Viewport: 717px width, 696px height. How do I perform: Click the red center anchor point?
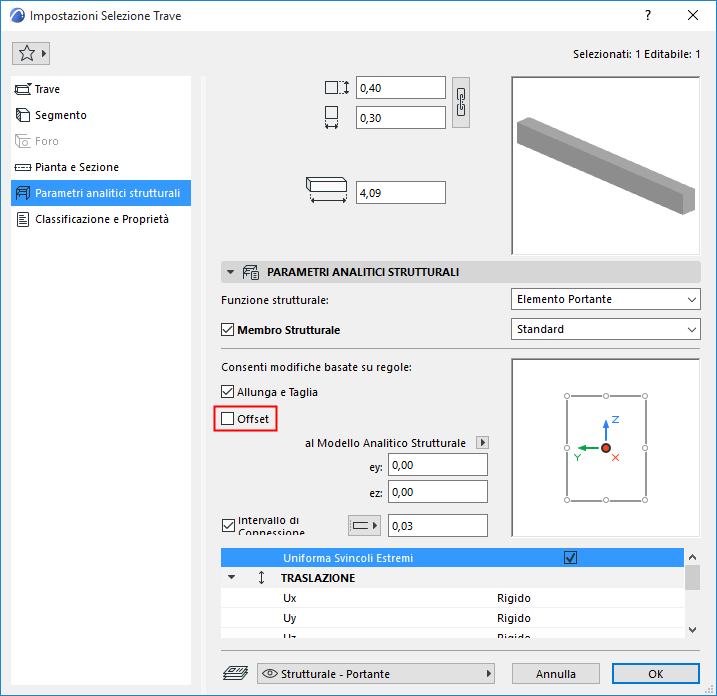pyautogui.click(x=606, y=448)
